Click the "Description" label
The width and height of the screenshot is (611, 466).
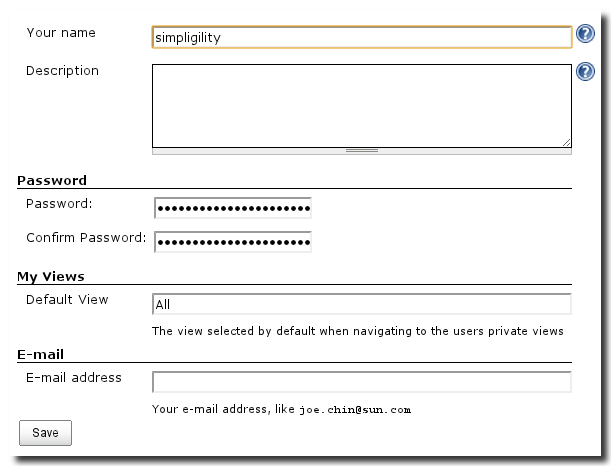click(x=62, y=71)
